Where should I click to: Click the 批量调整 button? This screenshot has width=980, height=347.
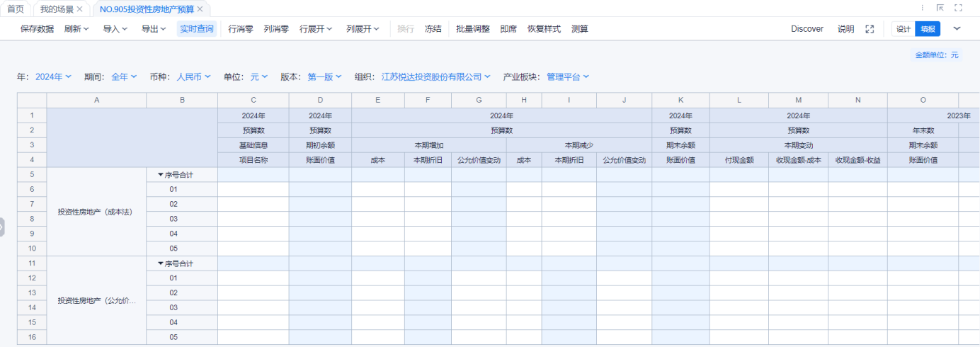click(x=472, y=29)
